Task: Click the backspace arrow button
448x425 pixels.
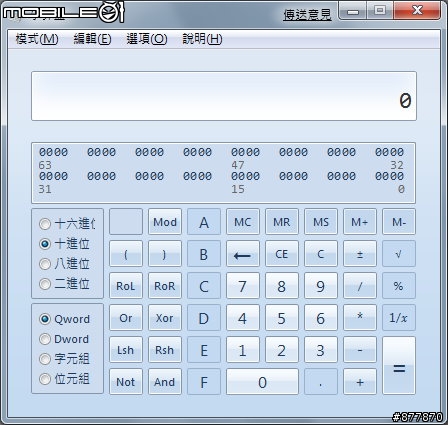Action: pos(243,254)
